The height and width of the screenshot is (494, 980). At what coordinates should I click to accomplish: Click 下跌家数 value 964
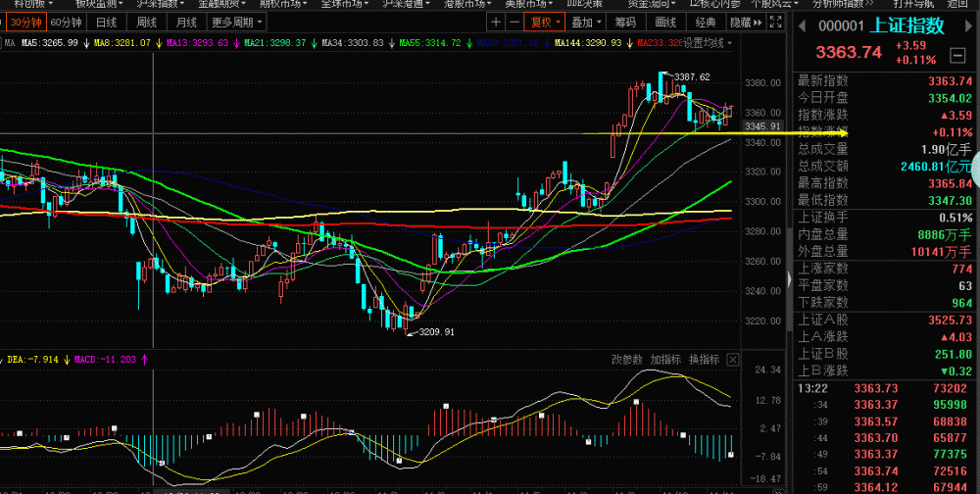pyautogui.click(x=962, y=303)
